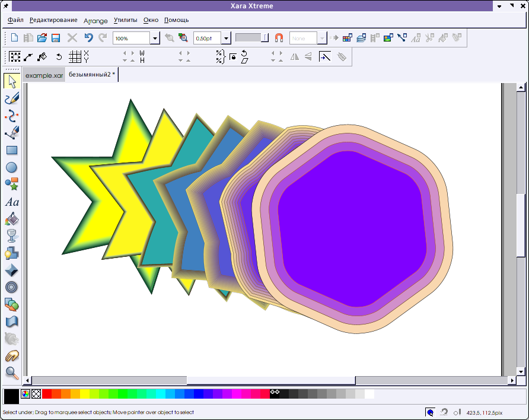Switch to the example.xar tab
Screen dimensions: 529x420
coord(44,75)
